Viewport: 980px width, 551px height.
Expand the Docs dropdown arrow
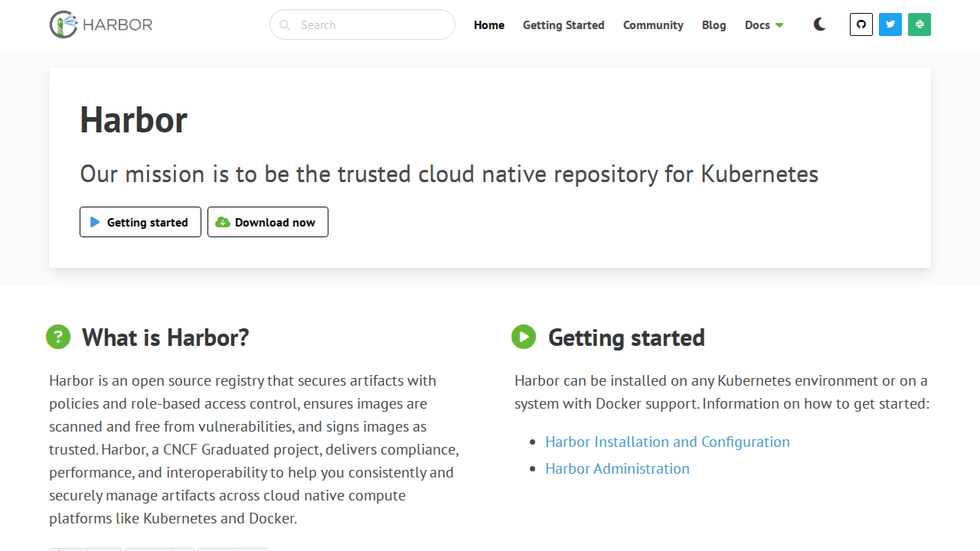(x=779, y=25)
